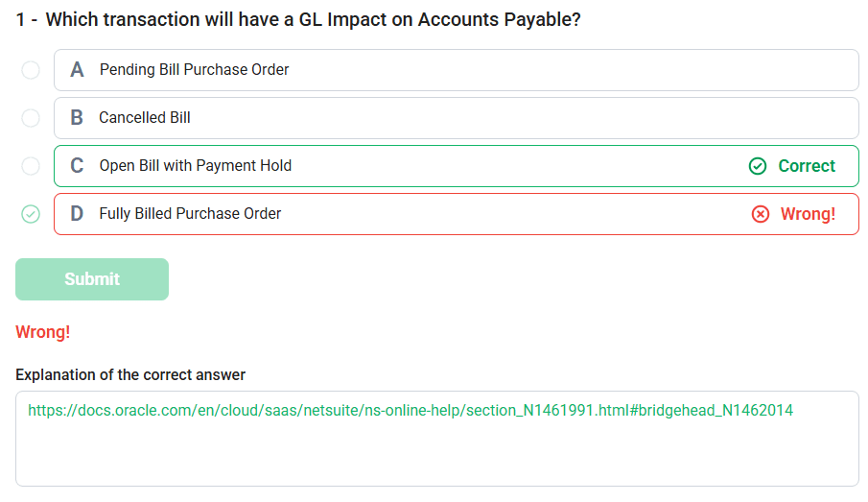This screenshot has height=502, width=868.
Task: Pick Fully Billed Purchase Order answer
Action: pos(190,213)
